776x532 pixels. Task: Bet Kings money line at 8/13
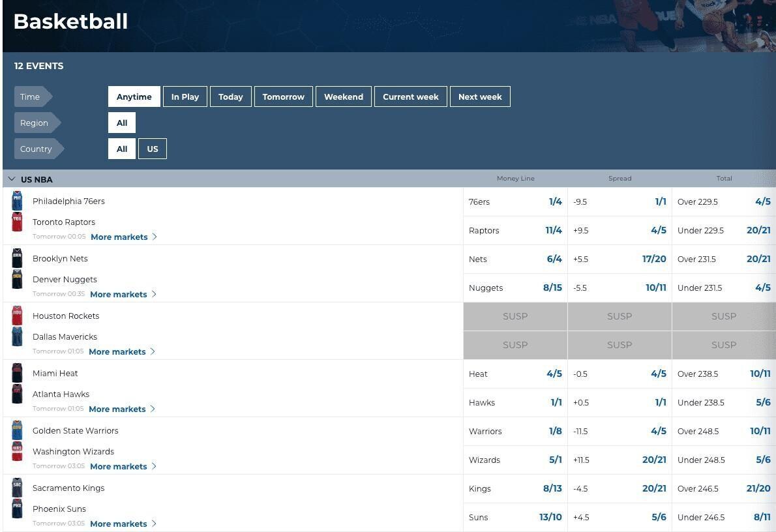pos(515,489)
